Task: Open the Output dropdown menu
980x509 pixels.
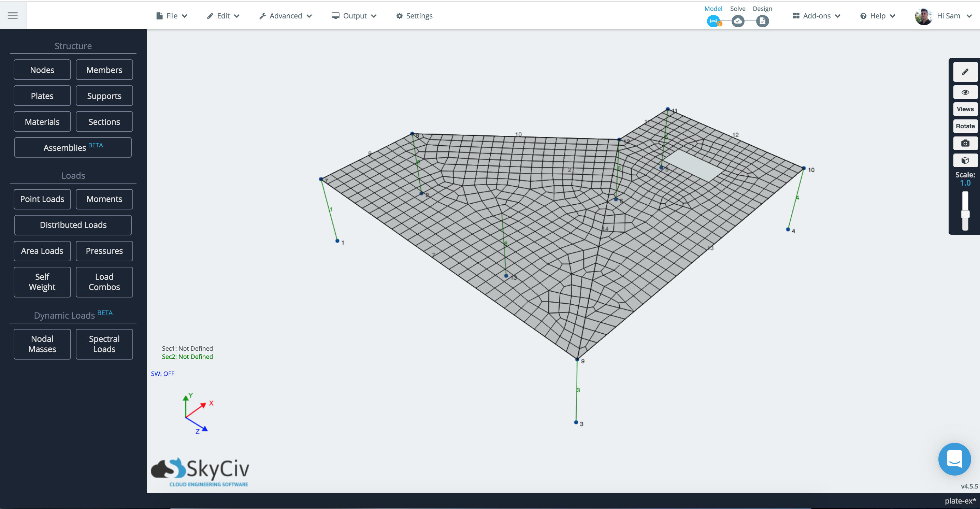Action: point(355,16)
